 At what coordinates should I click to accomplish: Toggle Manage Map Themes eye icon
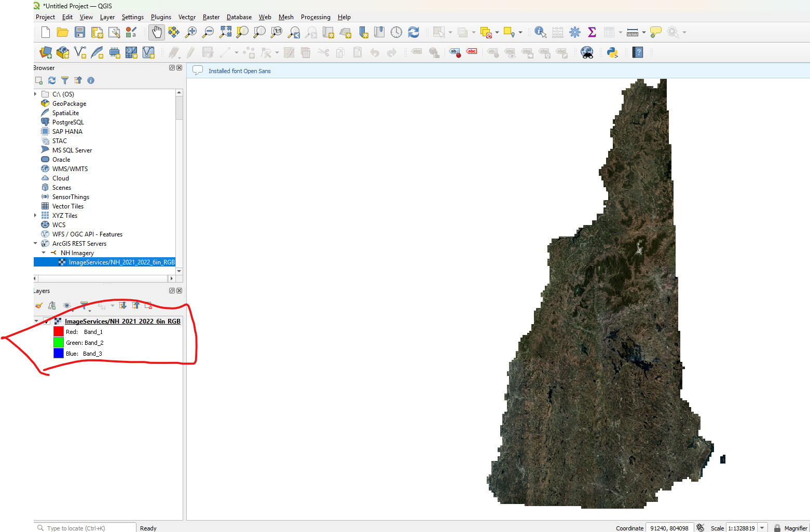point(67,305)
